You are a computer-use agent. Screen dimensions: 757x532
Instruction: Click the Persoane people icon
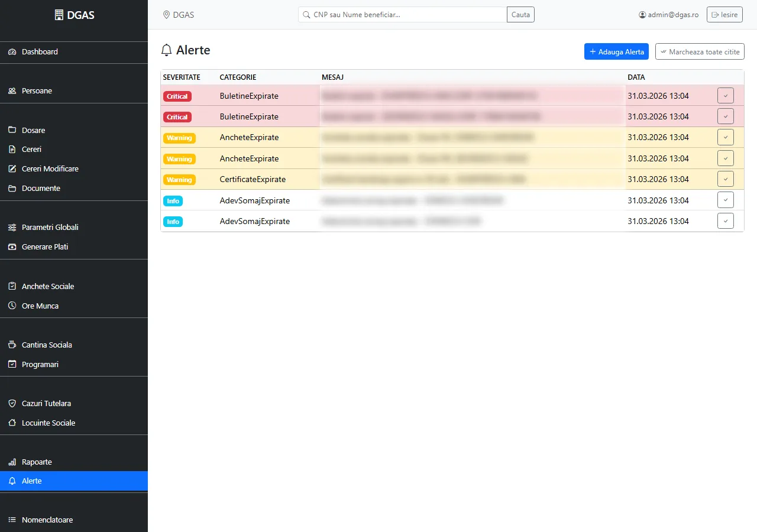12,91
